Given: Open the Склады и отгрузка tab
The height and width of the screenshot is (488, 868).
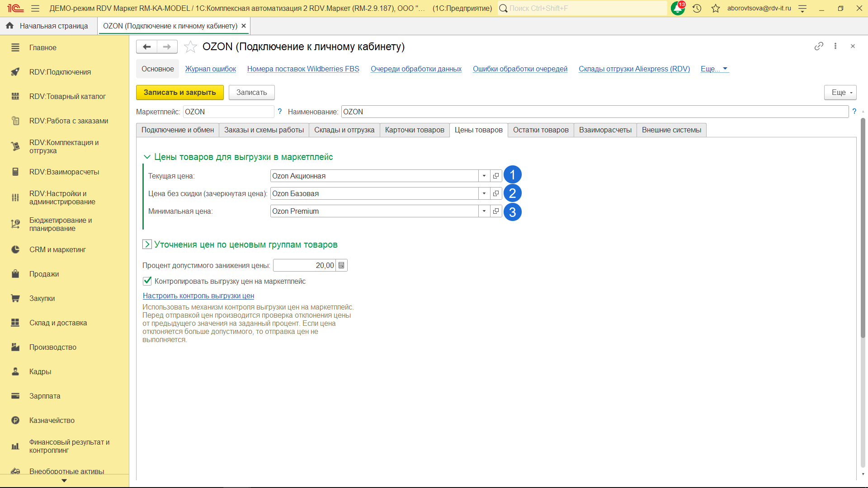Looking at the screenshot, I should [x=344, y=130].
